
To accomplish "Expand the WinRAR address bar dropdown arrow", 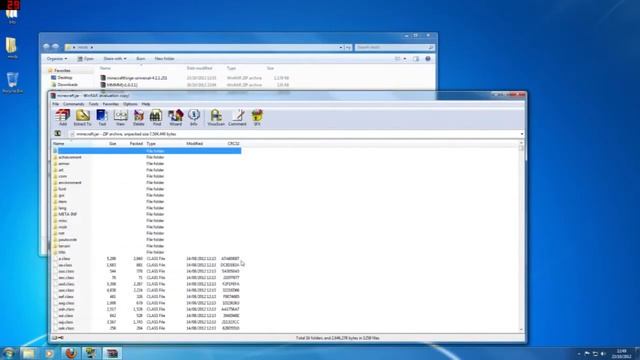I will click(522, 134).
